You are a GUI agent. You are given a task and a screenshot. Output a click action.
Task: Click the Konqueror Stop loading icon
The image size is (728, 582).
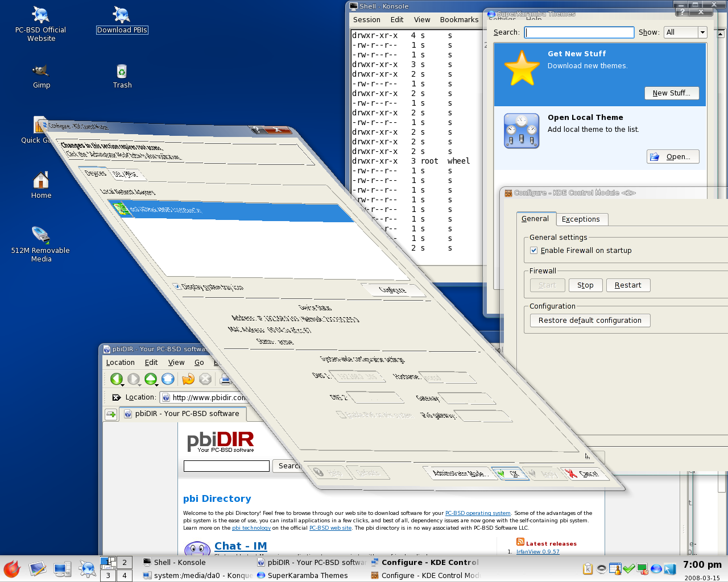(x=205, y=379)
